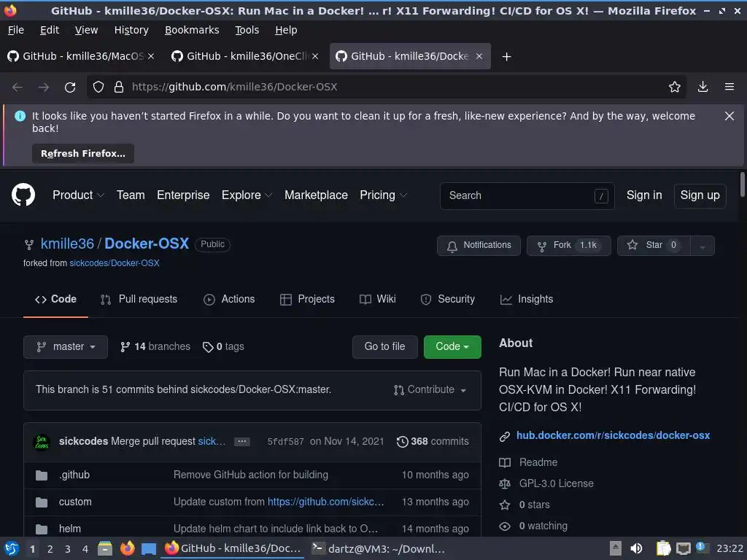The height and width of the screenshot is (560, 747).
Task: Click the Sign in link
Action: [x=644, y=195]
